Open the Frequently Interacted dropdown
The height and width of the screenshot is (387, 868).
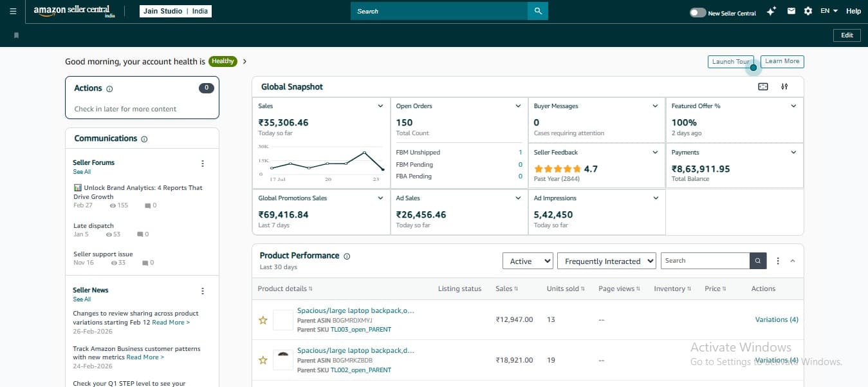pyautogui.click(x=607, y=261)
